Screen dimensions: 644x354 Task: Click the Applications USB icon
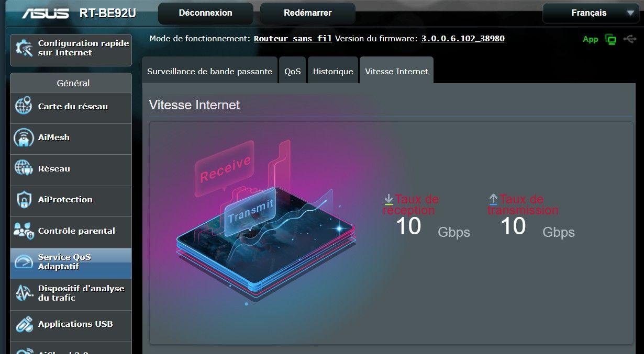click(x=24, y=324)
